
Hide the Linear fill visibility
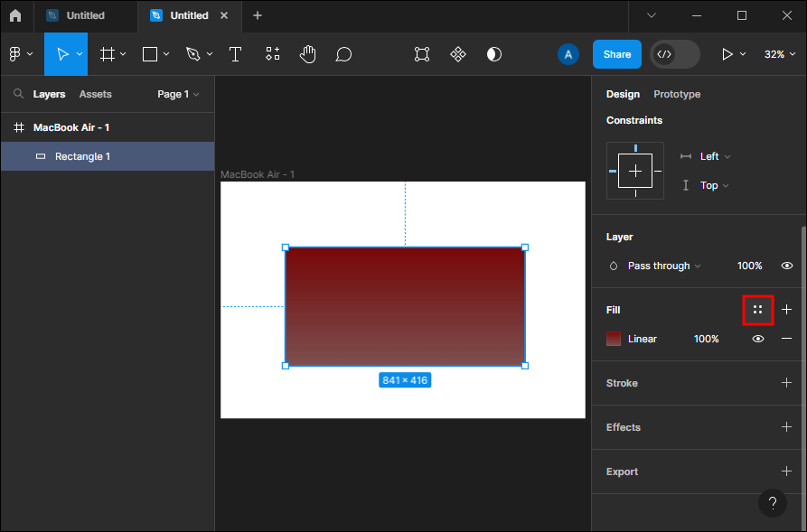click(757, 339)
